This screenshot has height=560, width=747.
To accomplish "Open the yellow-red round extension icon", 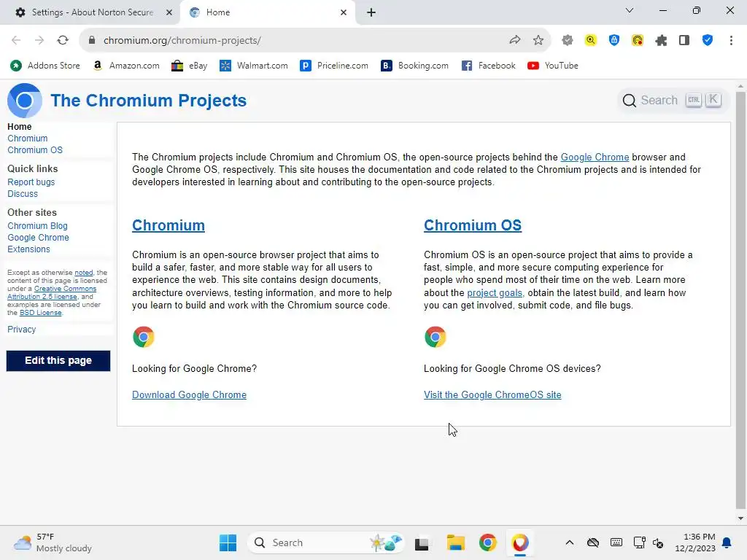I will tap(638, 41).
